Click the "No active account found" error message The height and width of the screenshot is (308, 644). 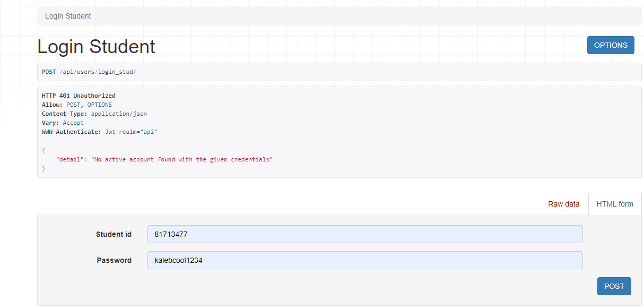(182, 159)
